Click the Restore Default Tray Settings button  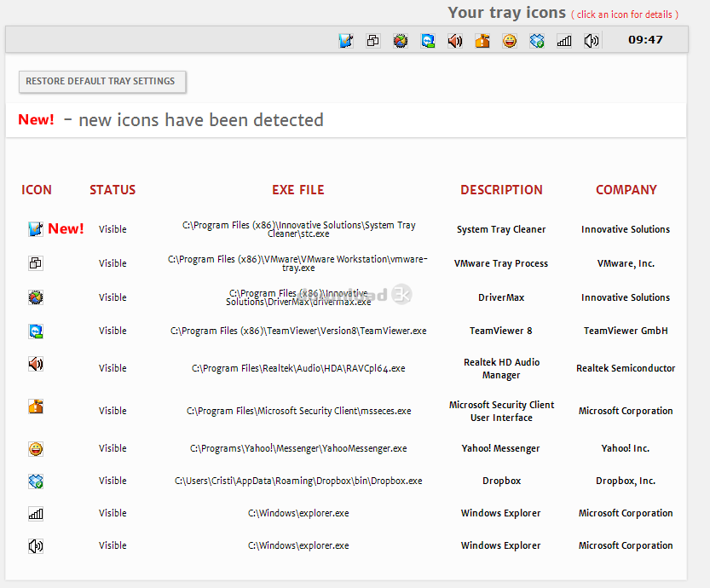coord(102,82)
